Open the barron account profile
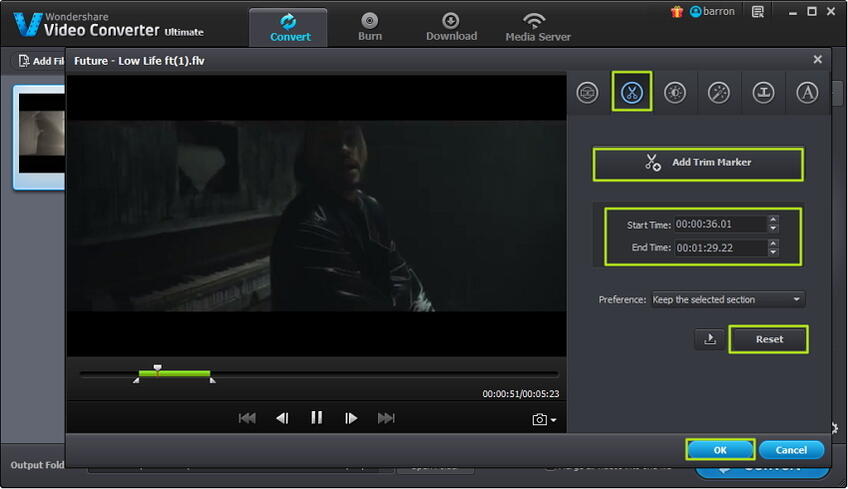The width and height of the screenshot is (848, 489). coord(712,11)
